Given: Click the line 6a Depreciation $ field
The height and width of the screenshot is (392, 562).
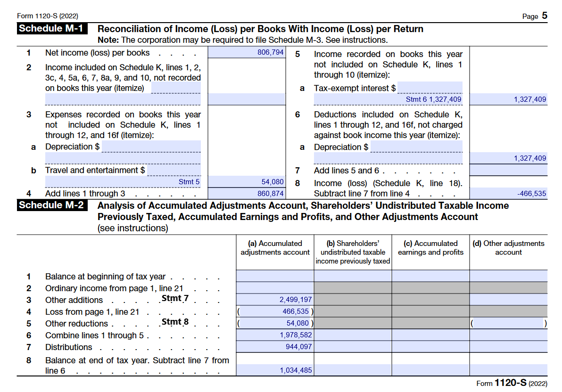Looking at the screenshot, I should 416,147.
